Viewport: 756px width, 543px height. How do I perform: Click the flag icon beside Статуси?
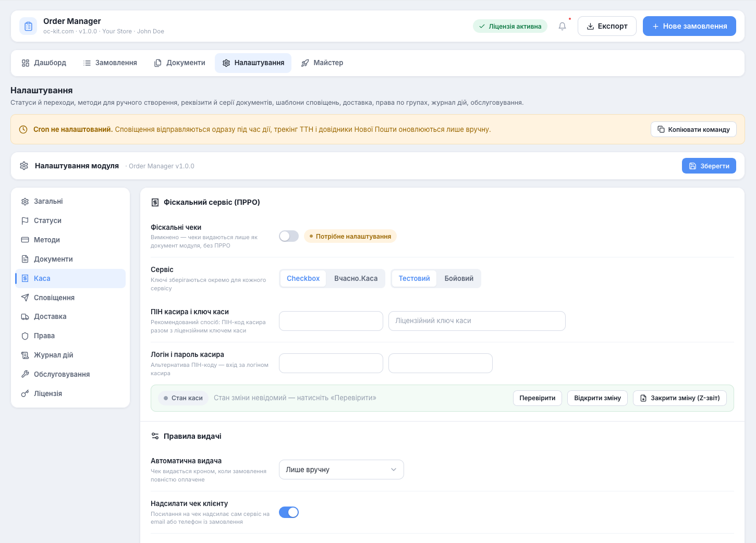[x=25, y=221]
